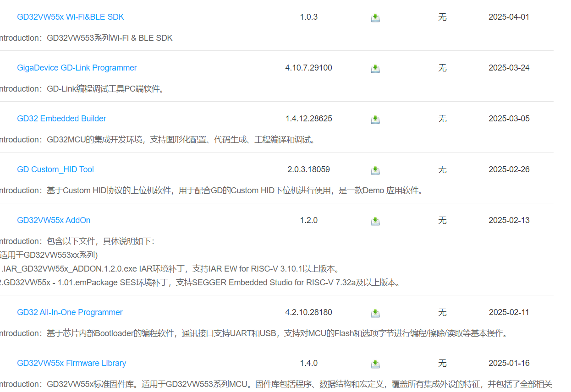Click download icon for GD-Link Programmer
571x392 pixels.
(375, 69)
